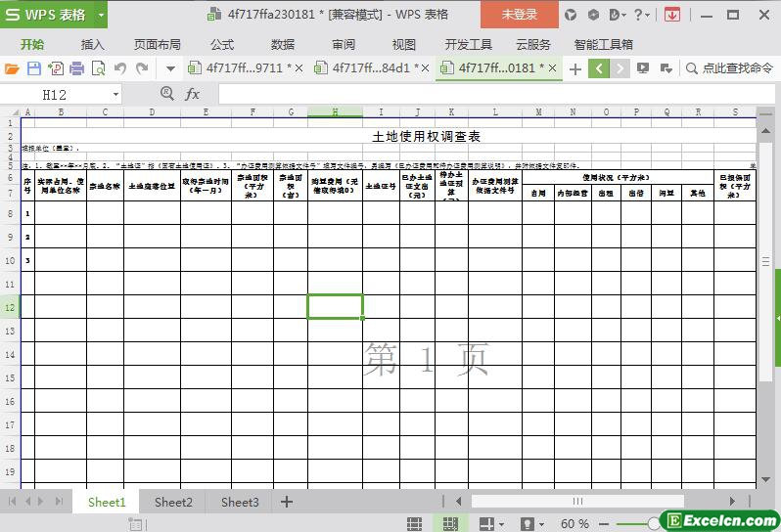Open file using the folder icon
Image resolution: width=781 pixels, height=532 pixels.
12,68
